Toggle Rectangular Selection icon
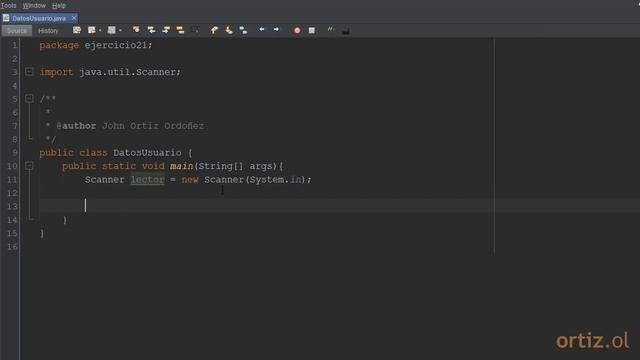Screen dimensions: 640x360 195,30
